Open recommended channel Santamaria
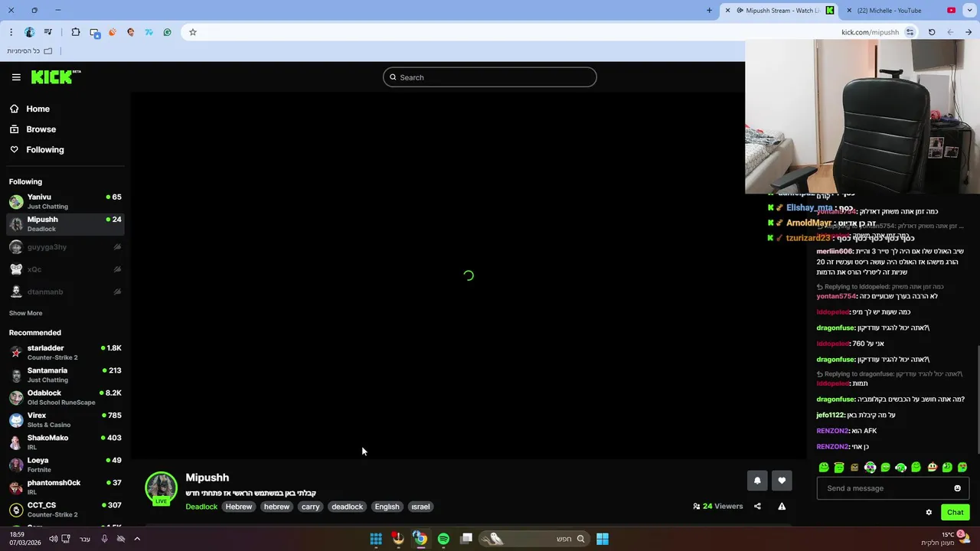Image resolution: width=980 pixels, height=551 pixels. (x=65, y=375)
